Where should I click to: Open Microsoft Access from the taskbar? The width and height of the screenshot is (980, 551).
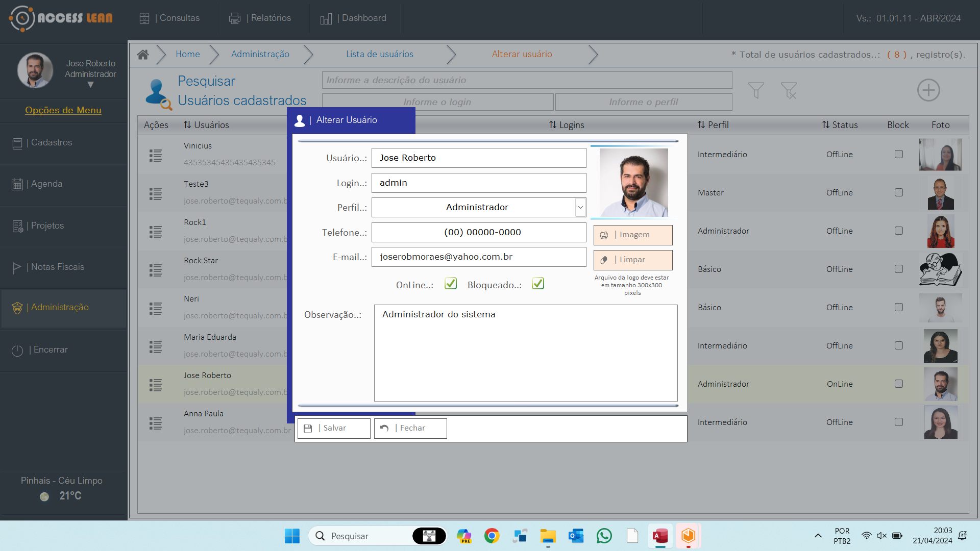(660, 536)
